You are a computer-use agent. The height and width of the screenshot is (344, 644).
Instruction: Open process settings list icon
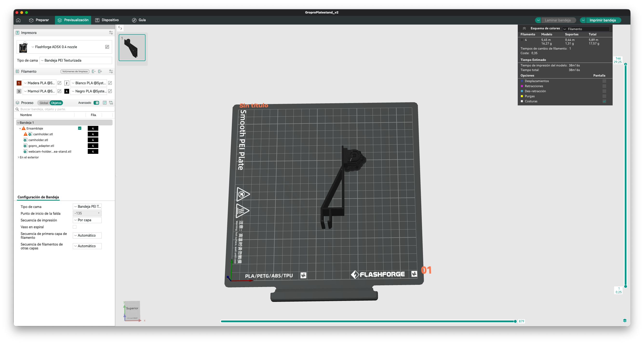tap(105, 103)
